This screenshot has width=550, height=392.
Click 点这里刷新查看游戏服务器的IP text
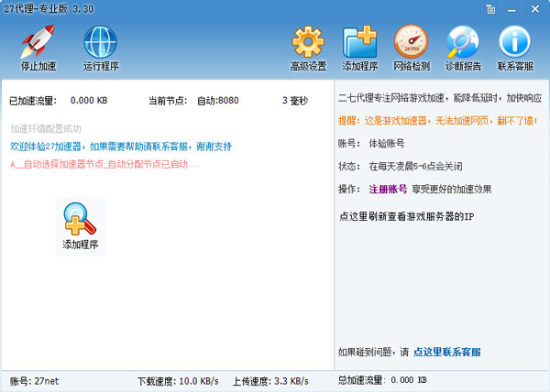click(406, 216)
